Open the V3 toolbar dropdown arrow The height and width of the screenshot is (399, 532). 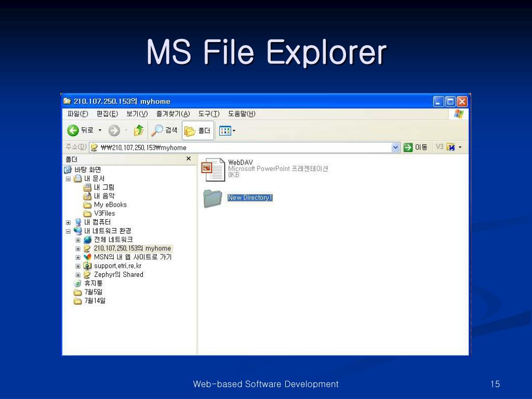(460, 147)
